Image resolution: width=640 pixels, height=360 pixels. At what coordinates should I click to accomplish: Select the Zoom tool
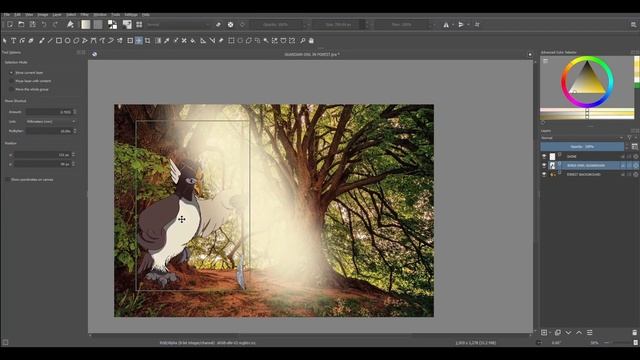click(x=302, y=41)
